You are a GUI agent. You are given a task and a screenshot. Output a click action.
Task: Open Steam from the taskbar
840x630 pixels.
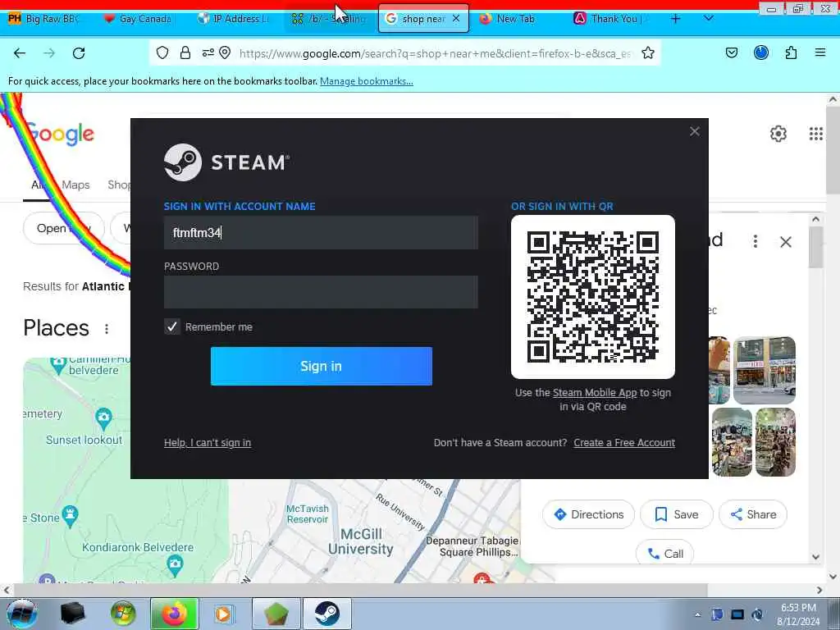point(326,614)
